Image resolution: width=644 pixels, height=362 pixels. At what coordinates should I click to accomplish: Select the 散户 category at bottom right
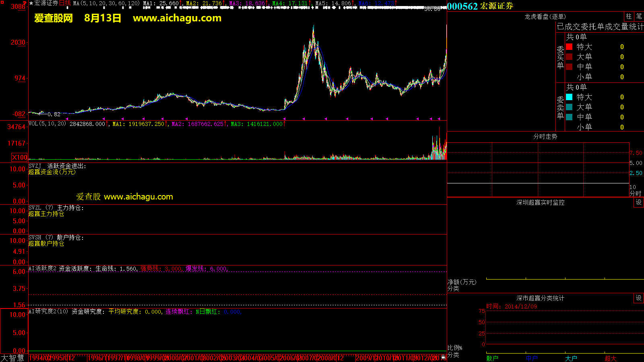click(492, 358)
